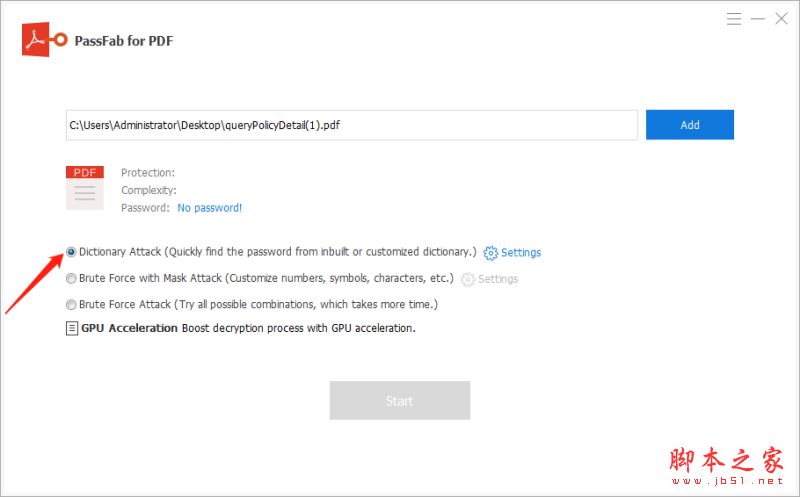Open Settings link for Dictionary Attack
This screenshot has width=800, height=497.
(521, 253)
